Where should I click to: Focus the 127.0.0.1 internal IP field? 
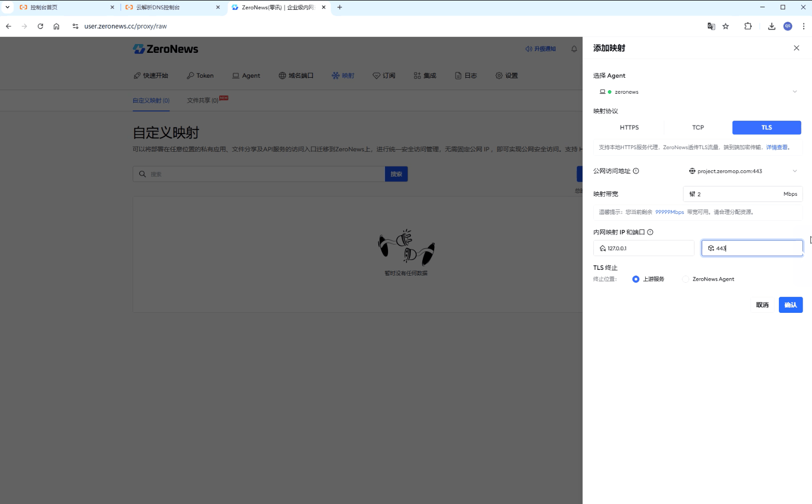[x=644, y=248]
